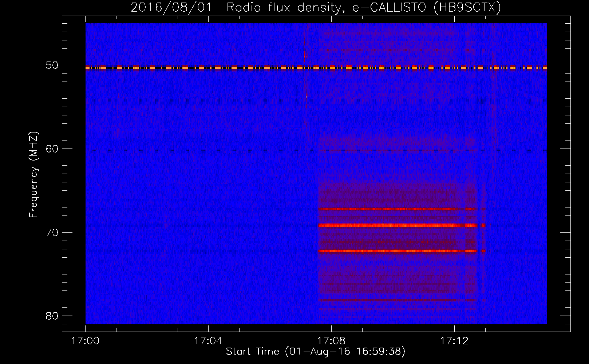Click the "Frequency (MHZ)" y-axis label
589x364 pixels.
33,175
